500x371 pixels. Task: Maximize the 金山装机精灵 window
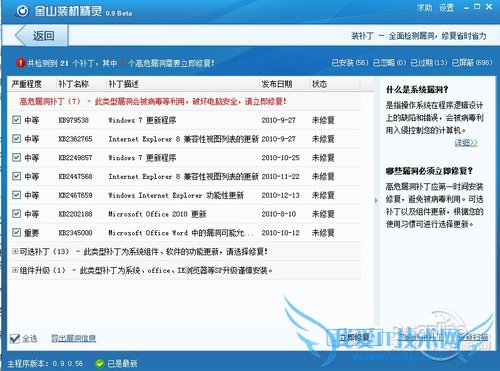click(477, 6)
